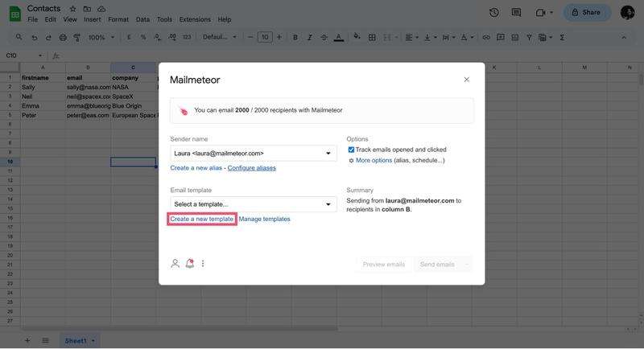
Task: Increase font size with plus button
Action: [x=279, y=37]
